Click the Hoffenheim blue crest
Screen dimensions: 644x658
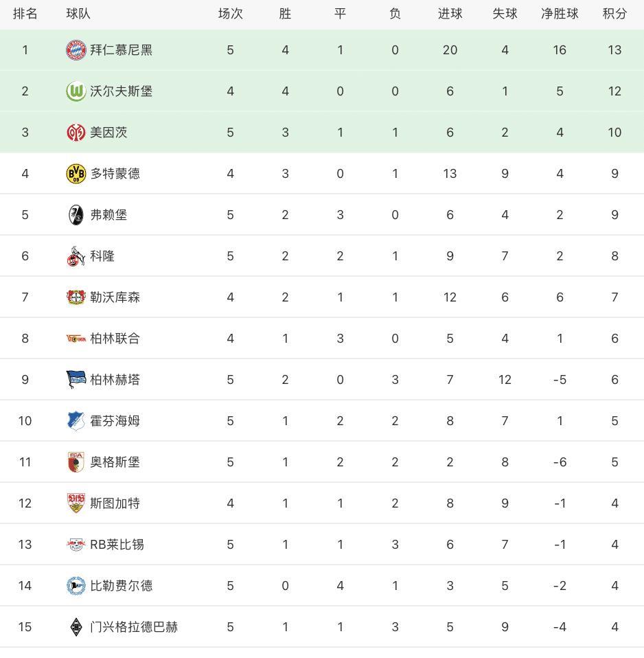tap(76, 420)
